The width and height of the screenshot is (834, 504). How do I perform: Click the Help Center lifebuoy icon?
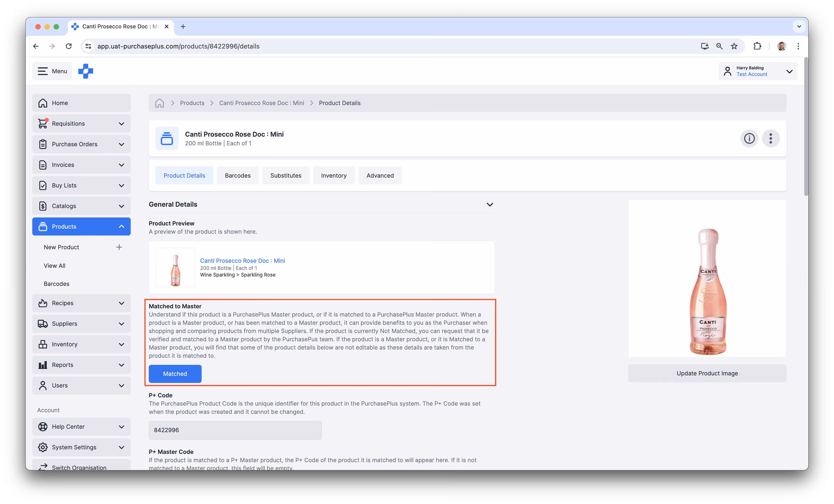(x=43, y=427)
